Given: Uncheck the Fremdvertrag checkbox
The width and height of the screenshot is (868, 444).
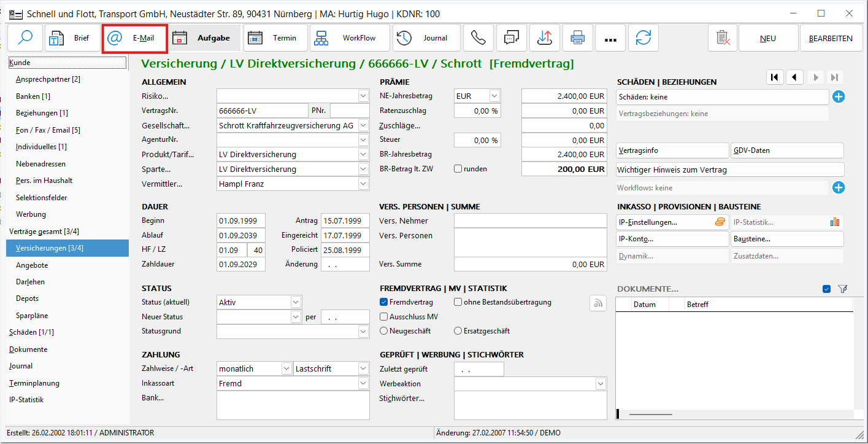Looking at the screenshot, I should pos(384,302).
